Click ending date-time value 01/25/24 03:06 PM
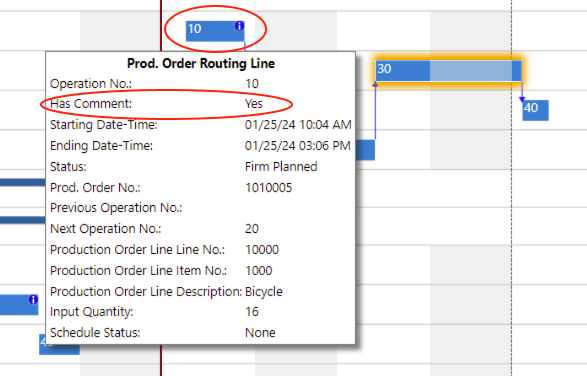This screenshot has width=587, height=376. (298, 146)
